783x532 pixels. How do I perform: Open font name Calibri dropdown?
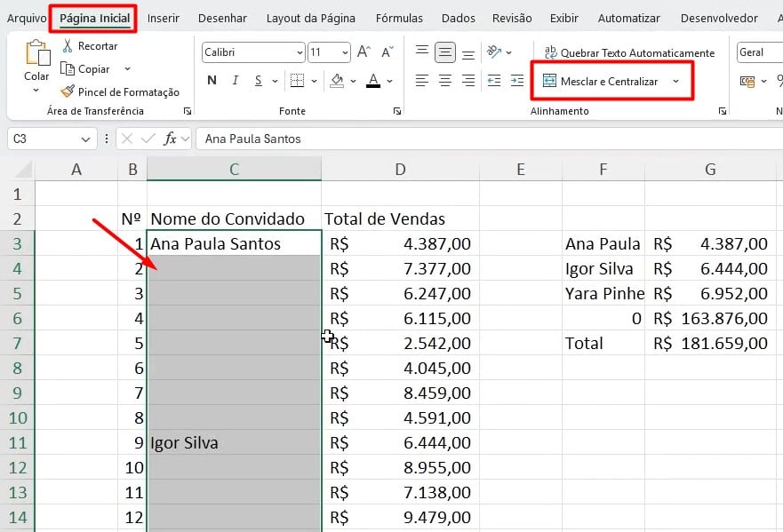tap(300, 52)
